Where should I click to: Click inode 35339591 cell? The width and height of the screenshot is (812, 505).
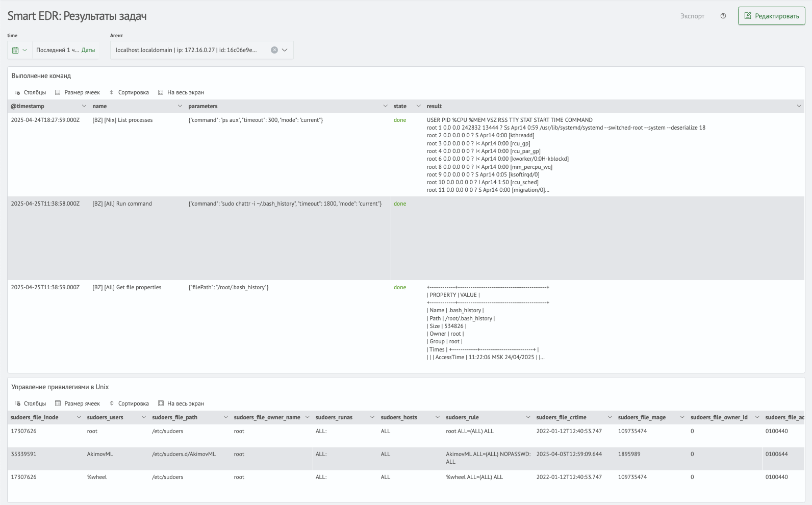click(x=23, y=454)
